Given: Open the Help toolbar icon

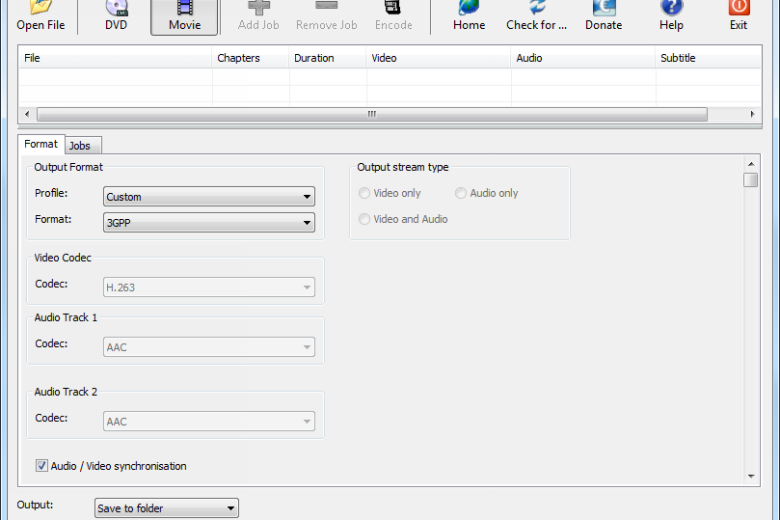Looking at the screenshot, I should point(671,16).
